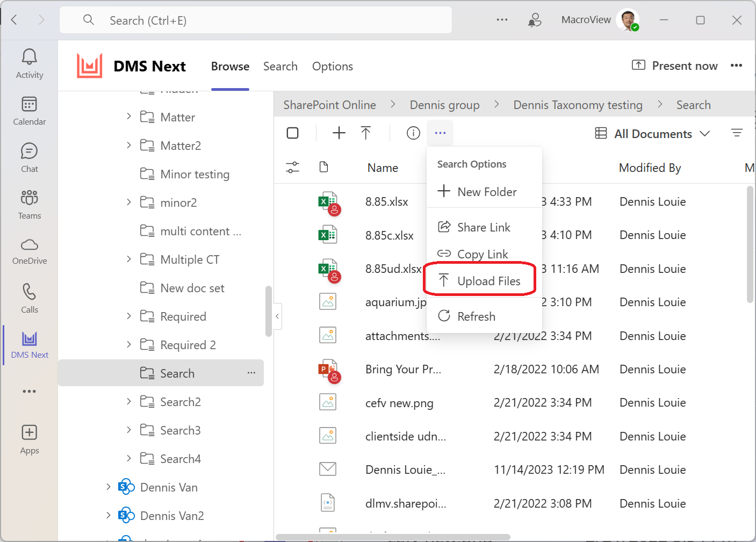Screen dimensions: 756x542
Task: Open the filter lines icon
Action: 737,133
